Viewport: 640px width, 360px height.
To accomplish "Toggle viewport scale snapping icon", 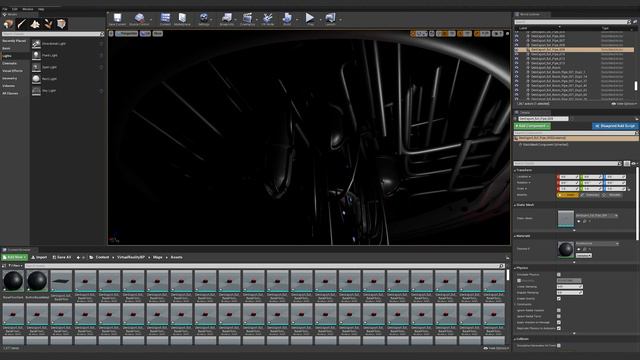I will (x=477, y=33).
